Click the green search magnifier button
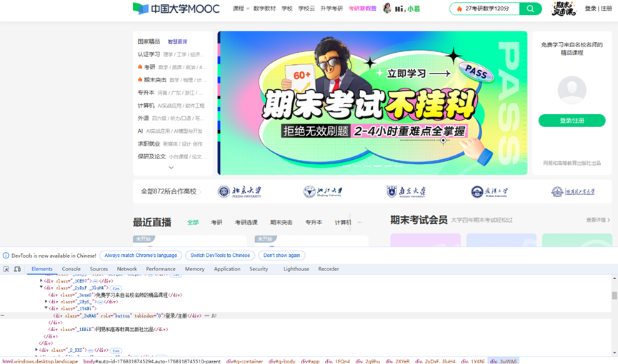This screenshot has width=618, height=364. pyautogui.click(x=530, y=9)
